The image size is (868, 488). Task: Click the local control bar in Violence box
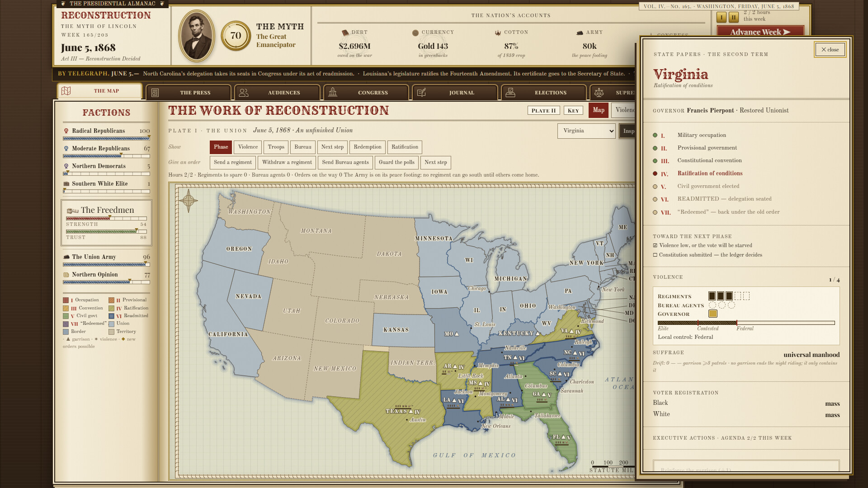point(746,323)
